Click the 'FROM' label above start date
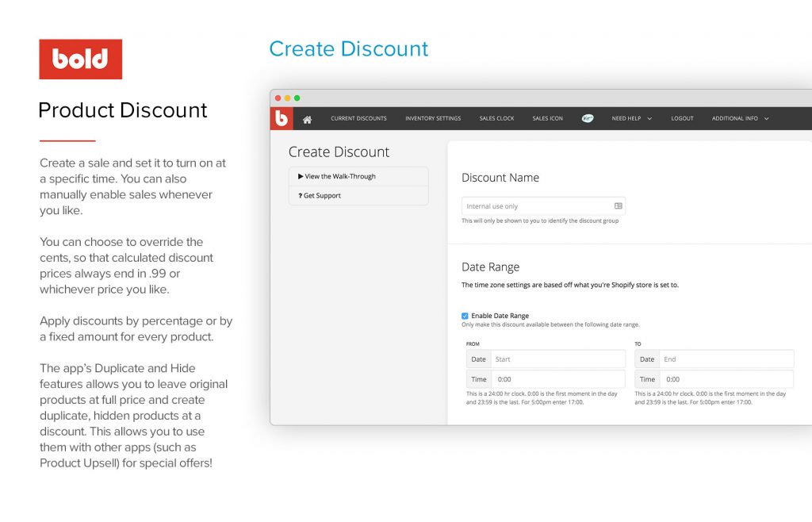Screen dimensions: 812x522 pyautogui.click(x=473, y=344)
